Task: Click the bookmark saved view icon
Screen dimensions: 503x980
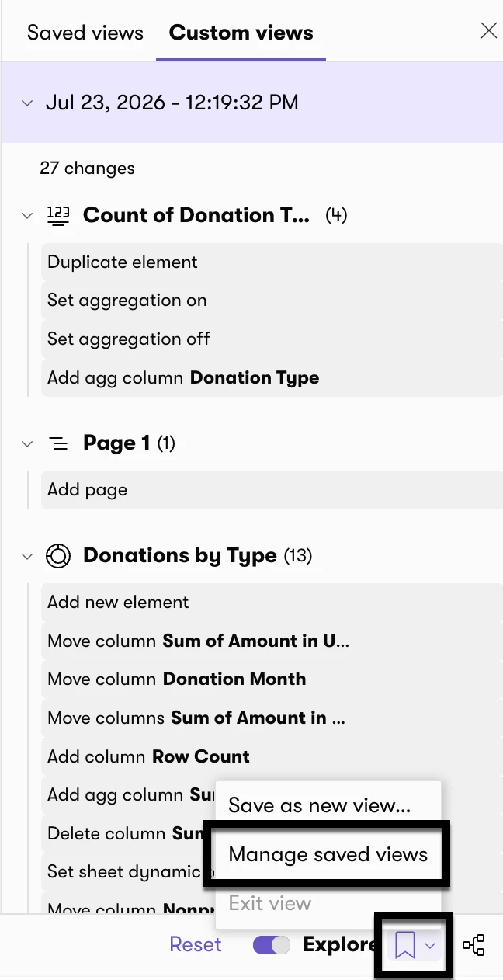Action: pyautogui.click(x=404, y=945)
